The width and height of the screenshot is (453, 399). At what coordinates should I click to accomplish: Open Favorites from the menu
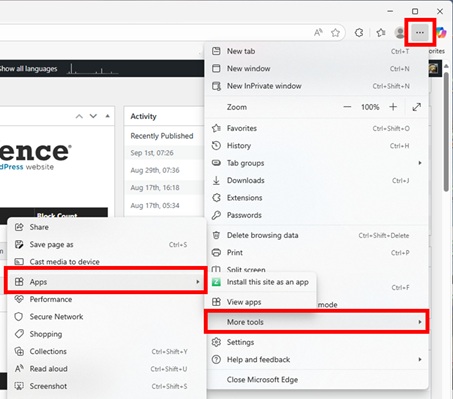click(316, 128)
